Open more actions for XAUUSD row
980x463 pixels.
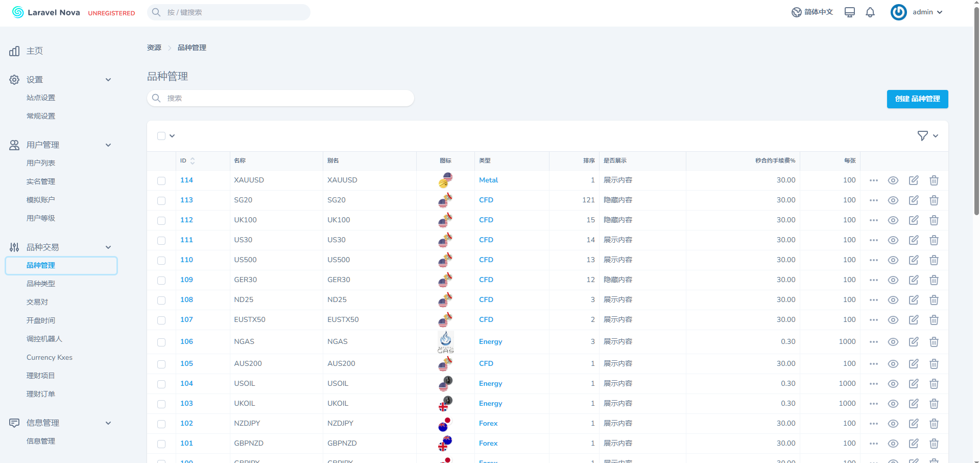coord(874,180)
